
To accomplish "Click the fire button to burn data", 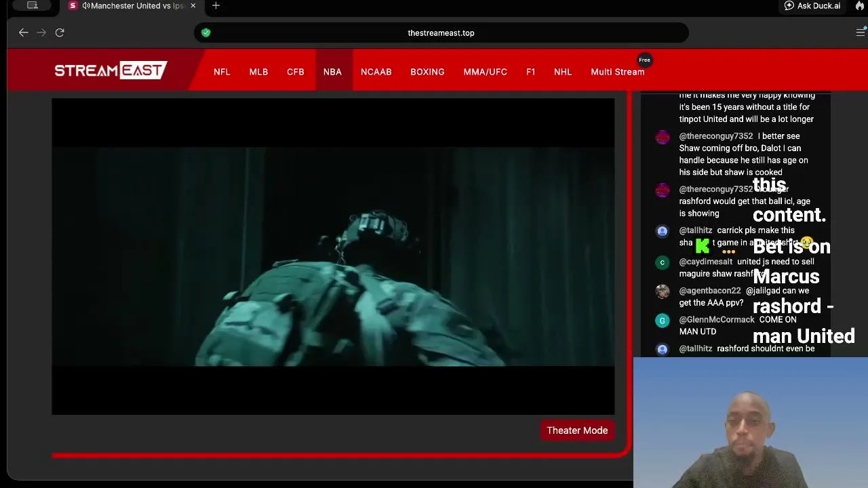I will point(860,6).
